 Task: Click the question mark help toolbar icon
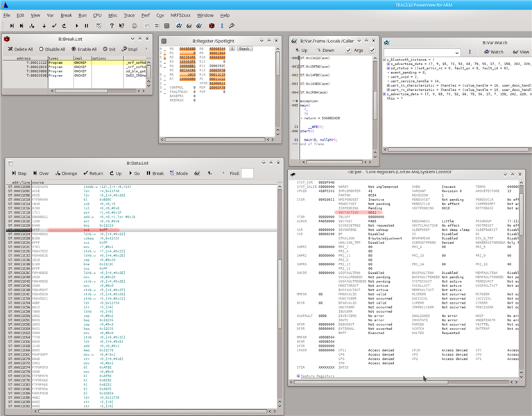[x=112, y=26]
